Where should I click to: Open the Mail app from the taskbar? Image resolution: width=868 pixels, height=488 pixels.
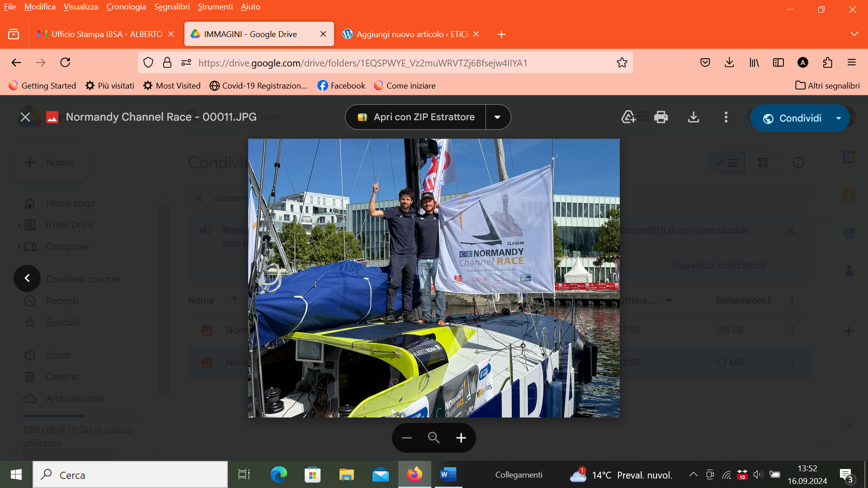point(381,474)
